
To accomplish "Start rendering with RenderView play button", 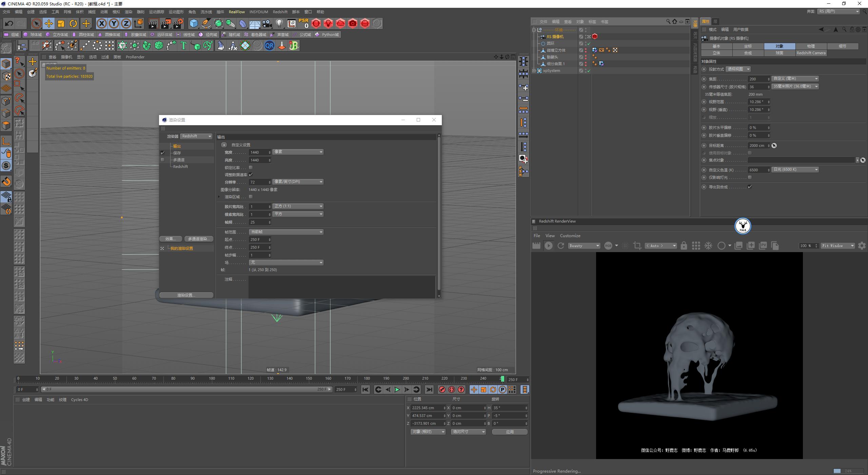I will 549,245.
